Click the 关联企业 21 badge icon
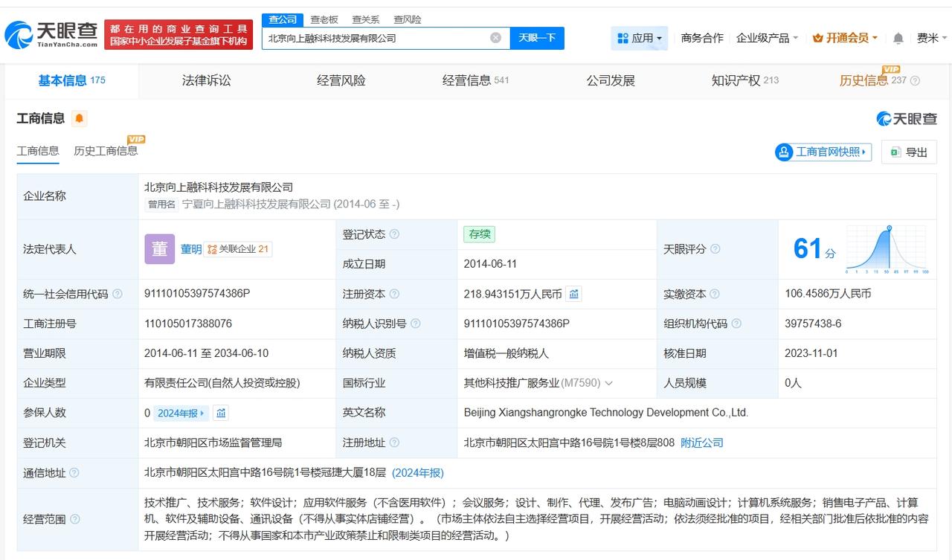The height and width of the screenshot is (560, 952). pos(212,249)
